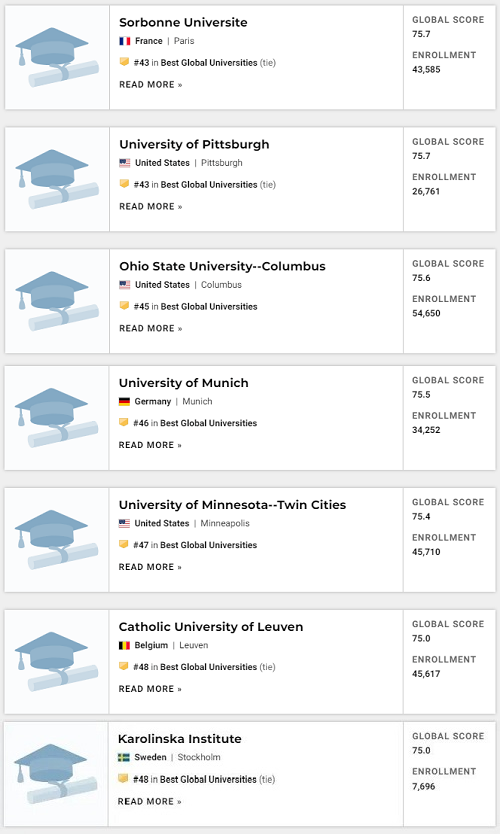Click the Sweden flag icon under Karolinska
This screenshot has width=503, height=834.
tap(123, 757)
